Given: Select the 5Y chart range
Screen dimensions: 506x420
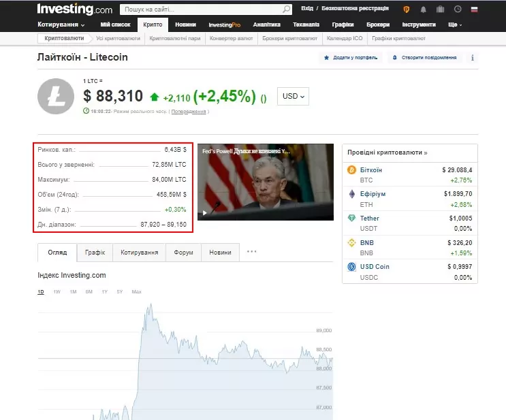Looking at the screenshot, I should click(x=120, y=291).
